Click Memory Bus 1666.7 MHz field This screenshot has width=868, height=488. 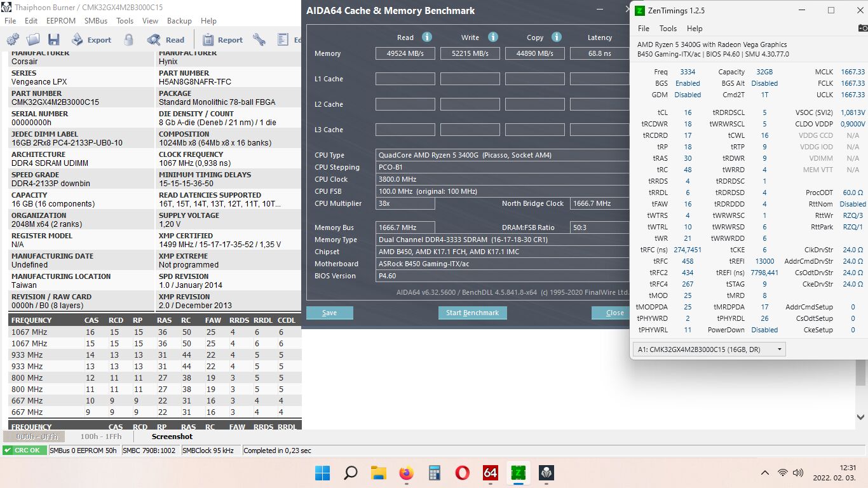point(405,227)
